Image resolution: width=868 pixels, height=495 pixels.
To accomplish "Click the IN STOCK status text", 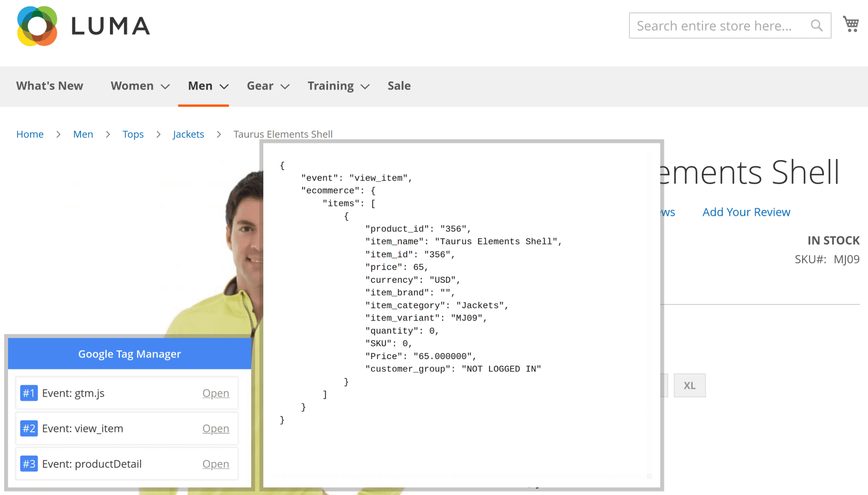I will tap(833, 241).
